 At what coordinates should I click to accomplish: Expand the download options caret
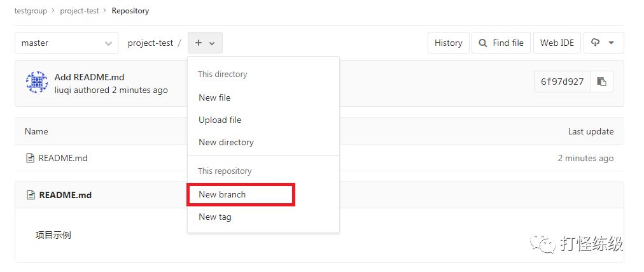coord(611,43)
